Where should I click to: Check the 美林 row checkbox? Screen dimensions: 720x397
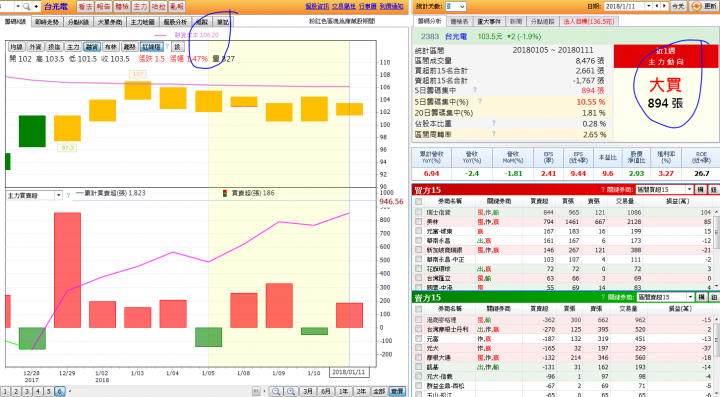pyautogui.click(x=418, y=222)
